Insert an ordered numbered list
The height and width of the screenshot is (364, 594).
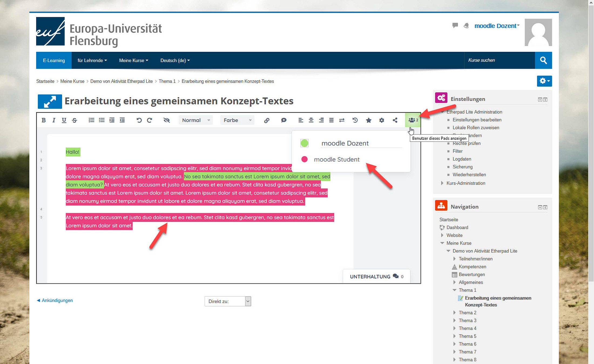[x=91, y=120]
